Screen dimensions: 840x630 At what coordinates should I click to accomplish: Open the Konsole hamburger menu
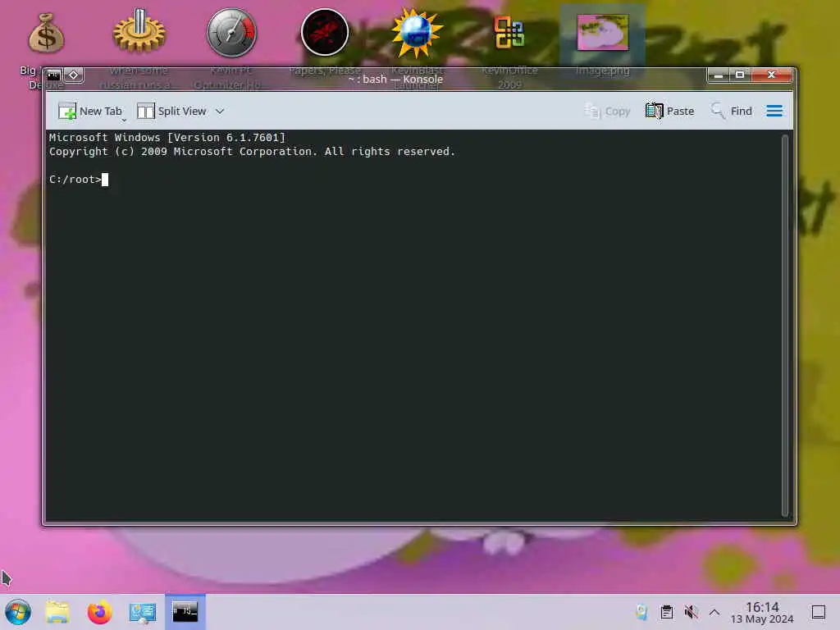click(x=774, y=111)
